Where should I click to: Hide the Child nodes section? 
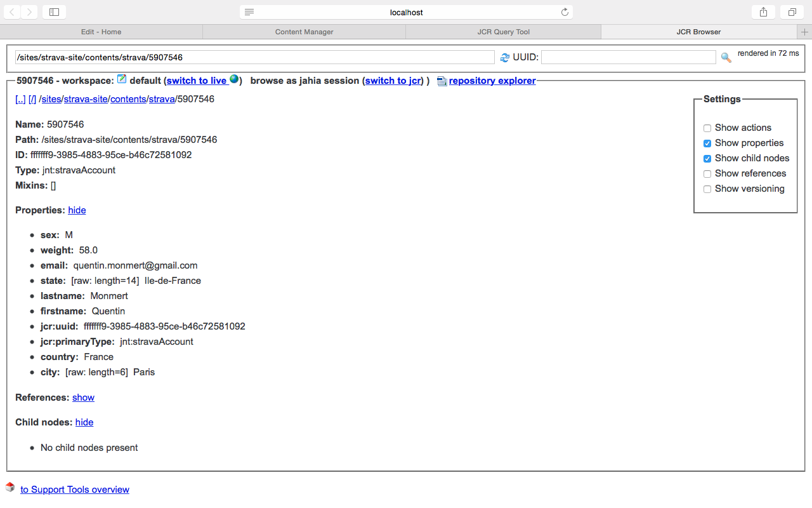(x=84, y=422)
